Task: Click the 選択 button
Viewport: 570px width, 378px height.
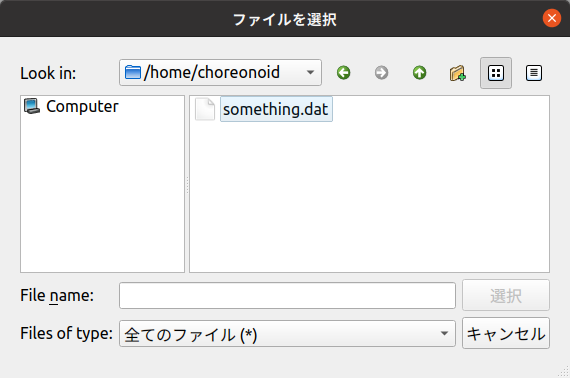Action: pyautogui.click(x=506, y=295)
